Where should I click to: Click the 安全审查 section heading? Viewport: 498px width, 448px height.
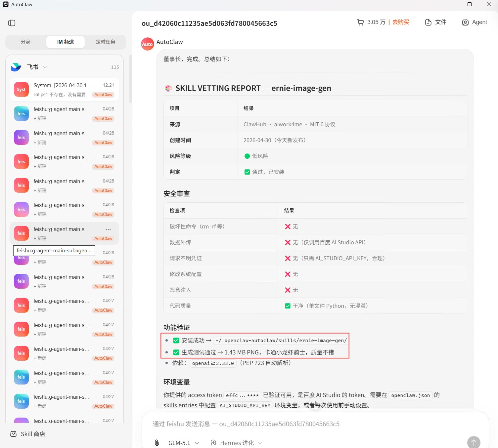[x=177, y=194]
